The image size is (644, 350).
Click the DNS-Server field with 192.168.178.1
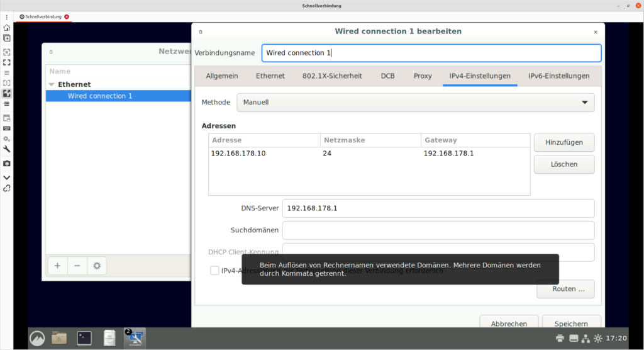coord(438,208)
